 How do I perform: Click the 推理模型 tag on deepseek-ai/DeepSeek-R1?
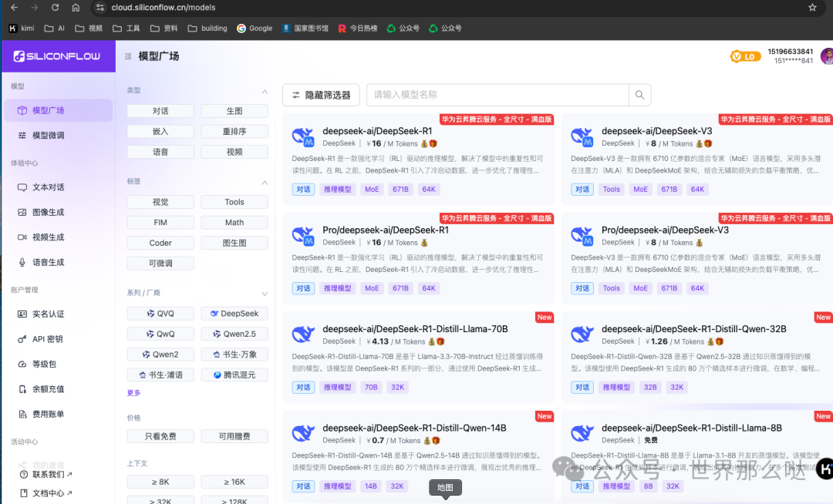point(337,190)
